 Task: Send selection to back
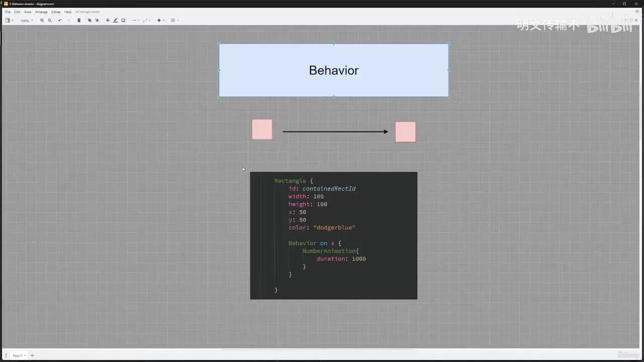pos(97,21)
